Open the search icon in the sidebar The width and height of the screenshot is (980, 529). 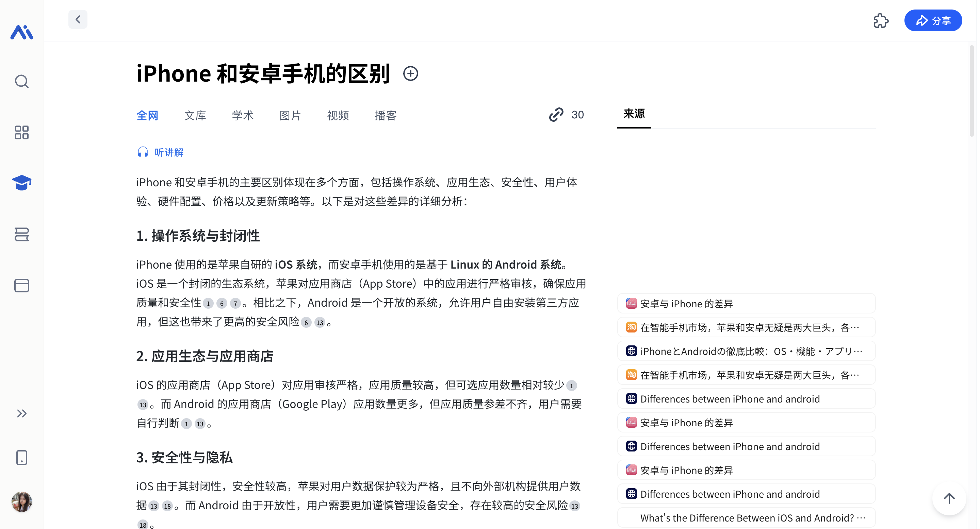tap(22, 81)
